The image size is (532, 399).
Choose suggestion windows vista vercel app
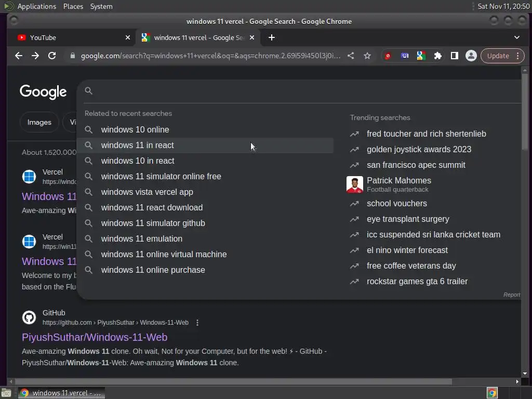pyautogui.click(x=205, y=192)
